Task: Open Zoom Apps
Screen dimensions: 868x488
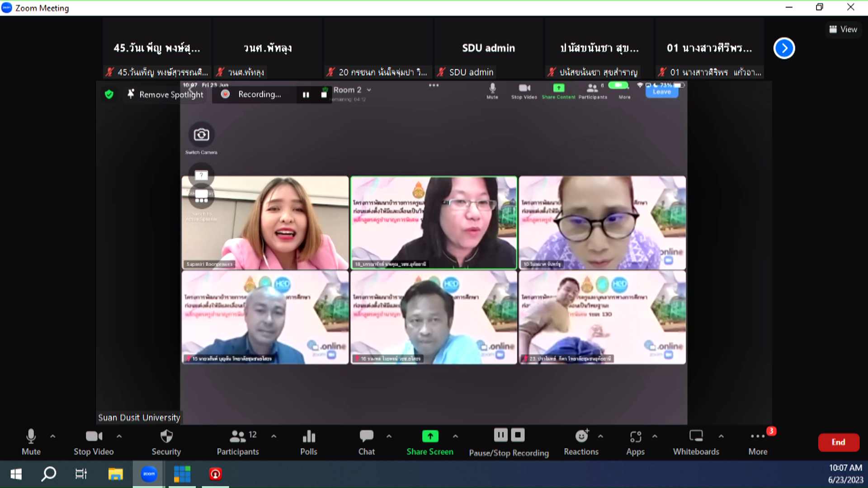Action: coord(635,442)
